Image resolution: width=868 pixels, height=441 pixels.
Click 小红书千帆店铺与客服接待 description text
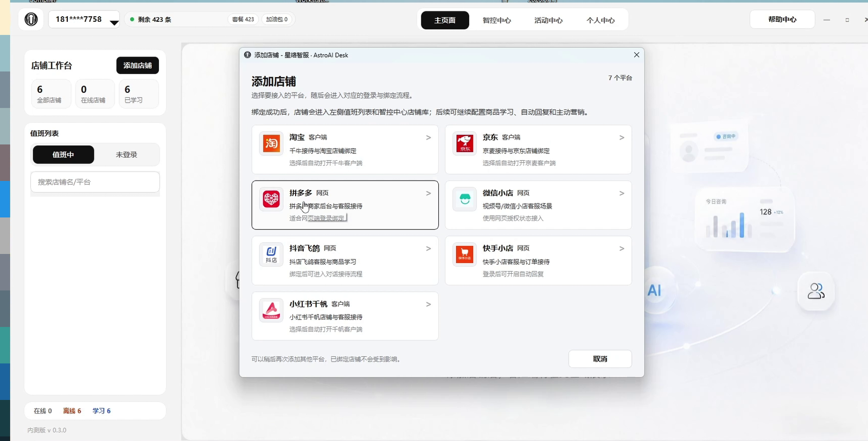pos(326,317)
